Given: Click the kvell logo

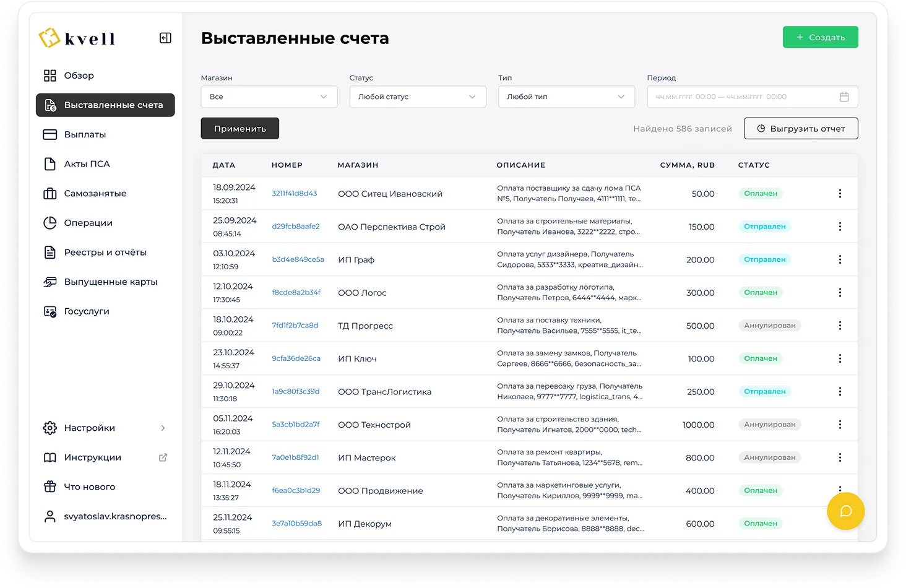Looking at the screenshot, I should pyautogui.click(x=77, y=38).
